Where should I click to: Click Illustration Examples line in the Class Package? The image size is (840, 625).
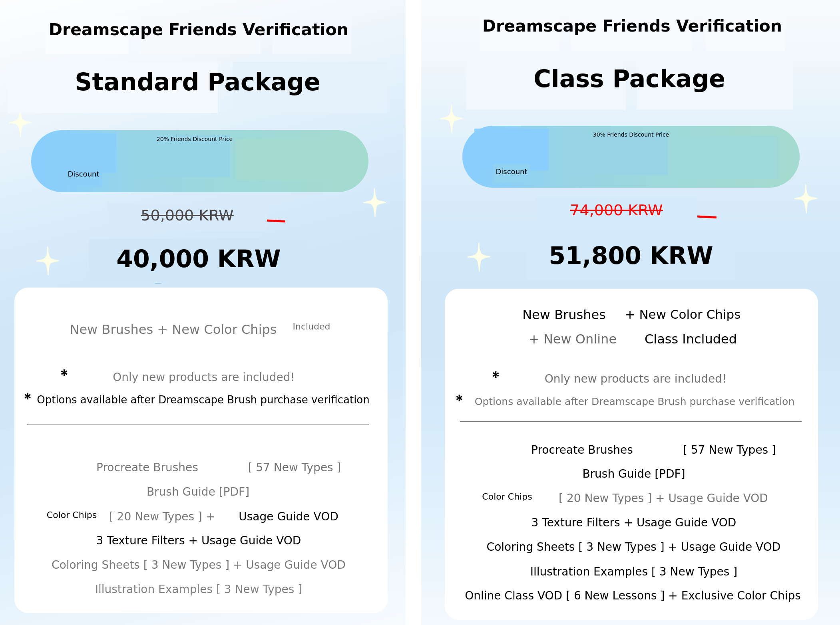[633, 571]
